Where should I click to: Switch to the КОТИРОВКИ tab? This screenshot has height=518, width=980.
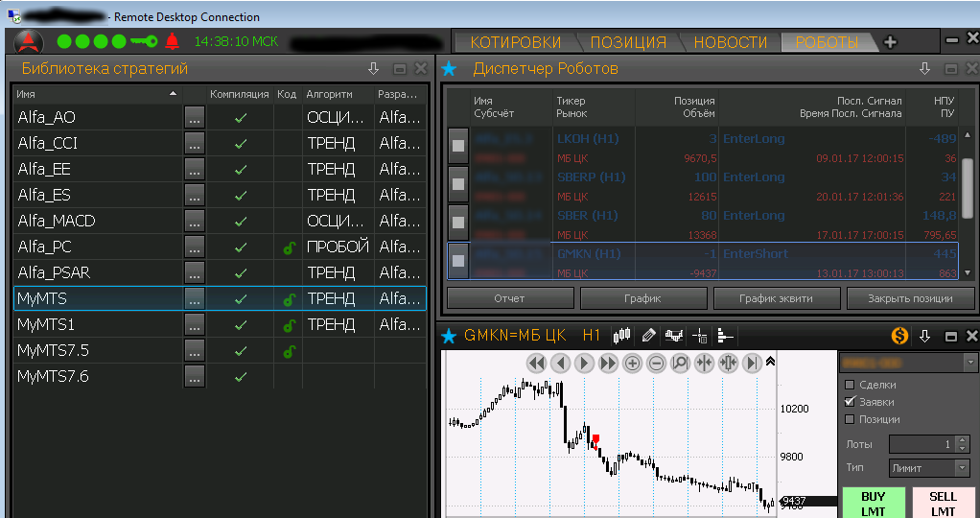tap(516, 42)
